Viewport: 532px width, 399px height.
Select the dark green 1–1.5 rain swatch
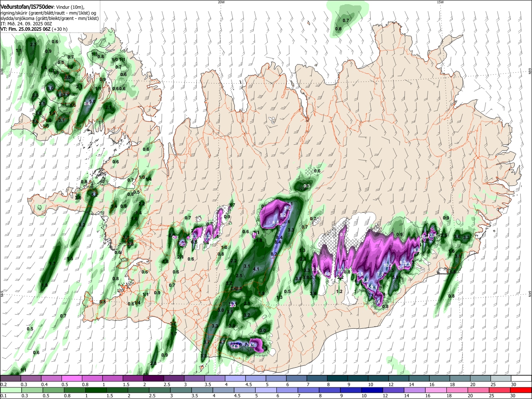tap(96, 390)
